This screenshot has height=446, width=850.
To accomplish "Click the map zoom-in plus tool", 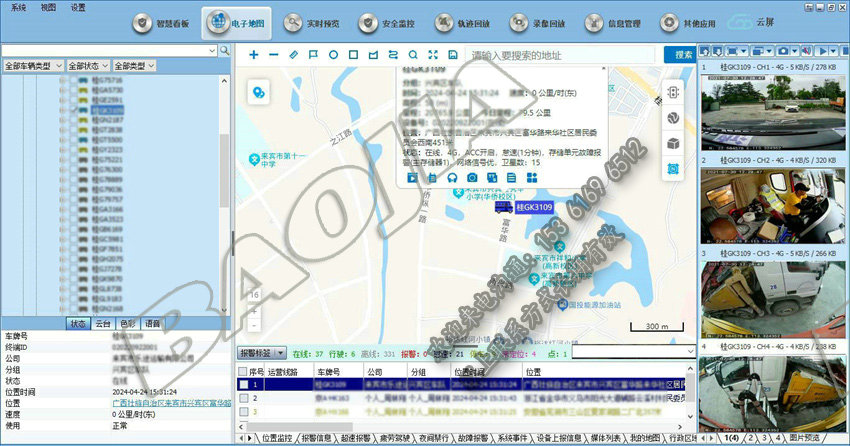I will coord(254,55).
